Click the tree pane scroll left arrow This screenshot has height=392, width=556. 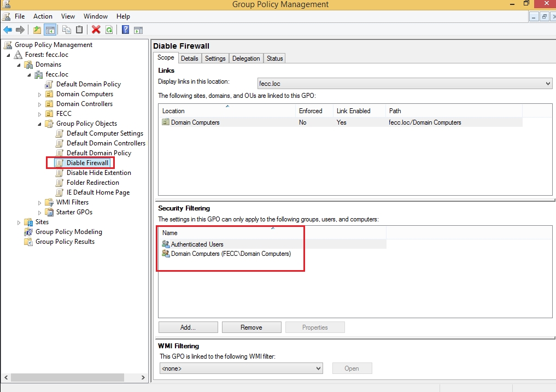click(x=5, y=377)
